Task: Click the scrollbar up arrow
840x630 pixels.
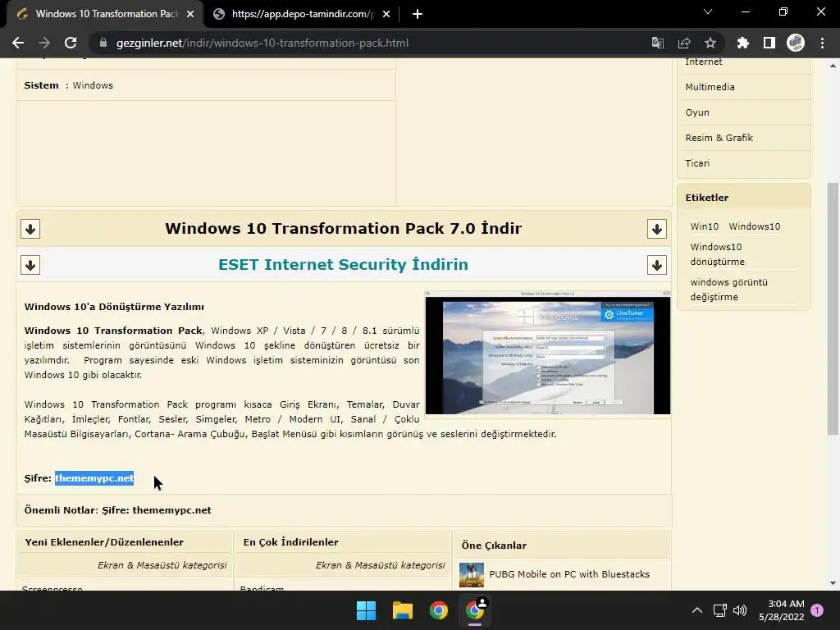Action: (833, 66)
